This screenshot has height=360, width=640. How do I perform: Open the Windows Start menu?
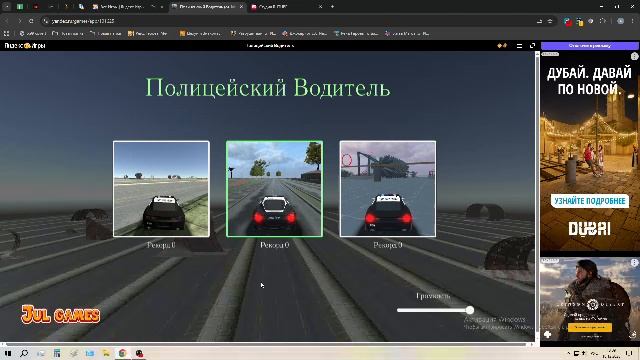click(x=8, y=353)
